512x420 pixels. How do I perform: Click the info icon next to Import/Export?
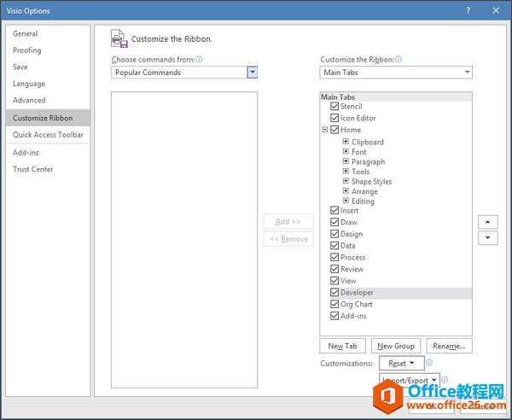[445, 380]
